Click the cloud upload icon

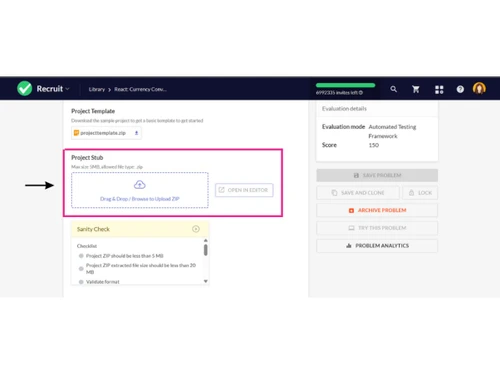(140, 184)
